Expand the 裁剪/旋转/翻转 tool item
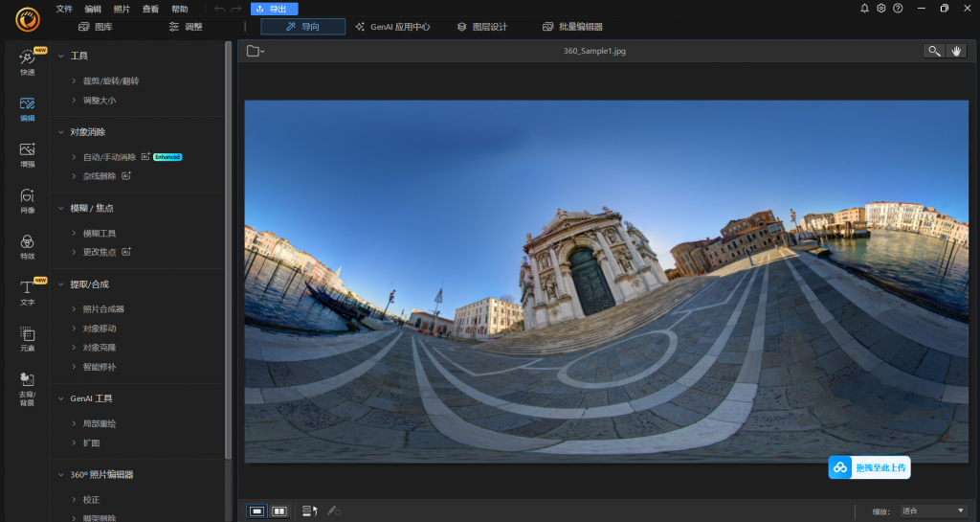Viewport: 980px width, 522px height. click(111, 81)
